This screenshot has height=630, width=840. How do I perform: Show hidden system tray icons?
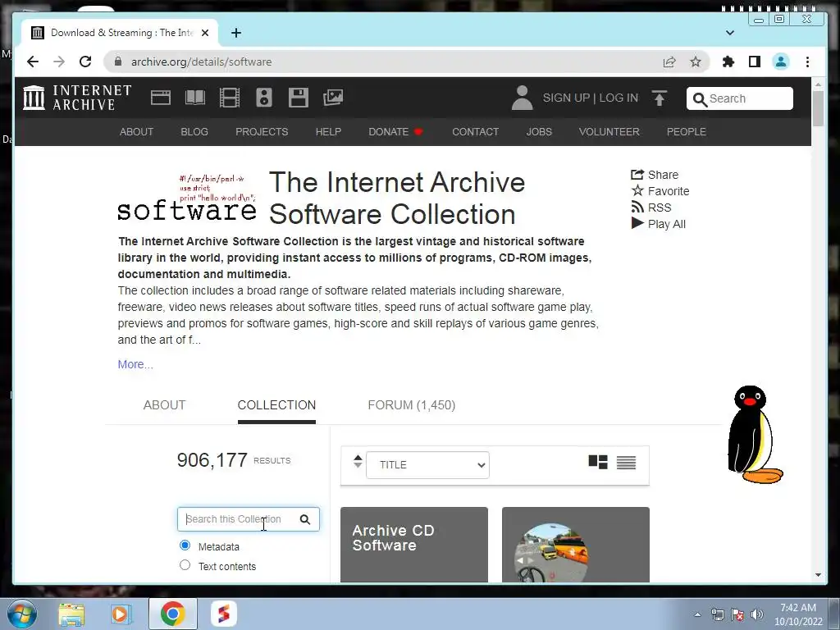(x=697, y=614)
